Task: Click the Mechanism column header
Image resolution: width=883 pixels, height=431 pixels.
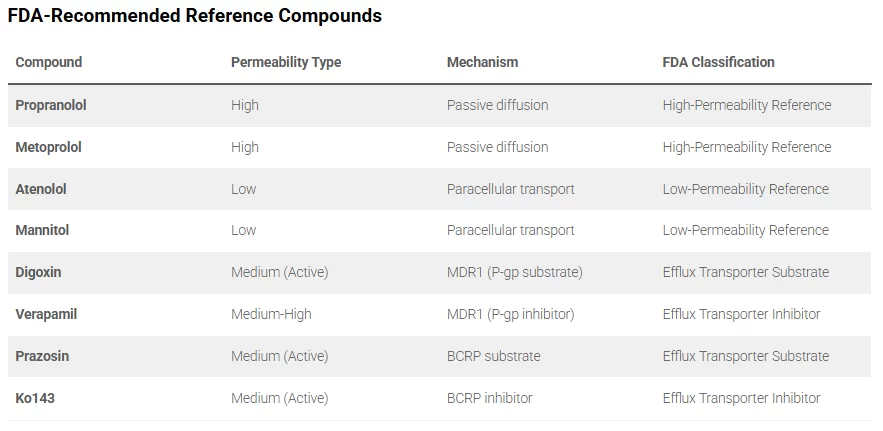Action: coord(482,62)
